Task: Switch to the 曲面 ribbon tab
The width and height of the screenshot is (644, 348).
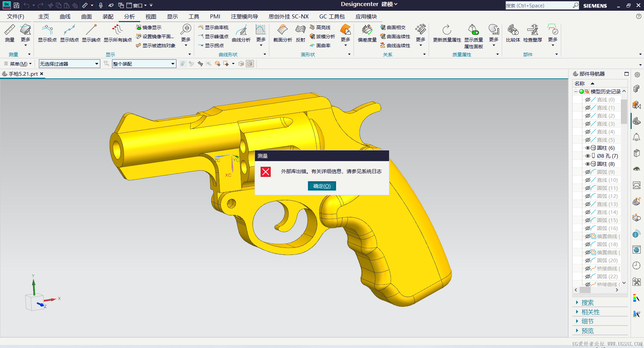Action: click(87, 16)
